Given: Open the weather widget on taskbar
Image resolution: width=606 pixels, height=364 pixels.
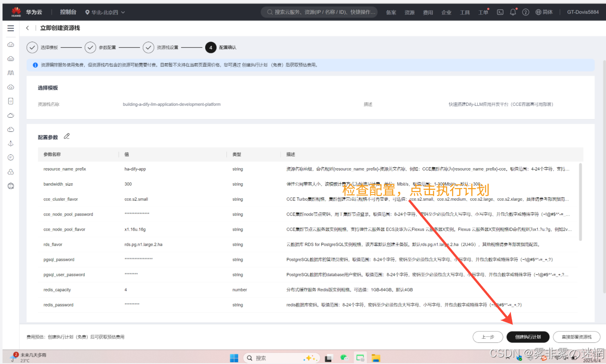Looking at the screenshot, I should point(29,357).
